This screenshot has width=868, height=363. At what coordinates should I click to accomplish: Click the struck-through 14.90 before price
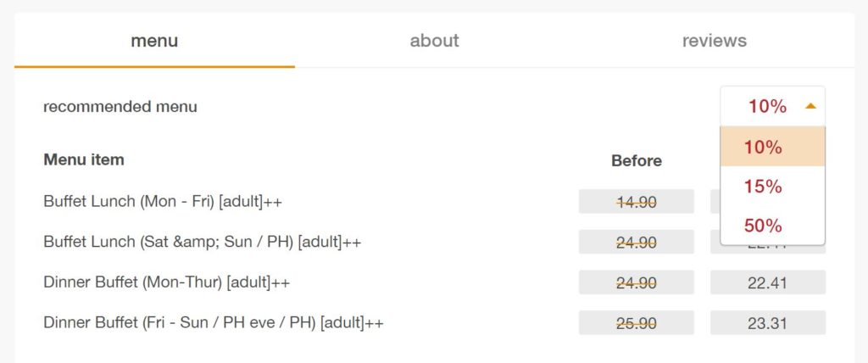click(636, 202)
